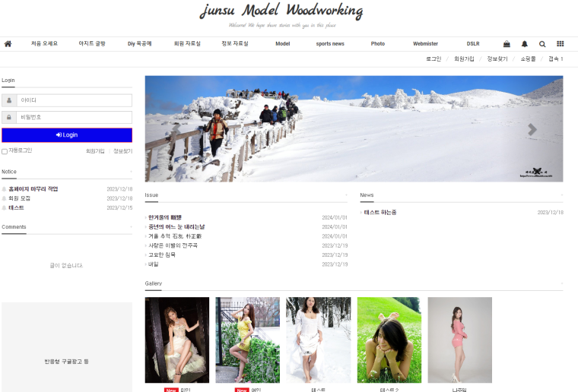Open the junsu Model Woodworking site logo
The width and height of the screenshot is (578, 392).
coord(281,11)
